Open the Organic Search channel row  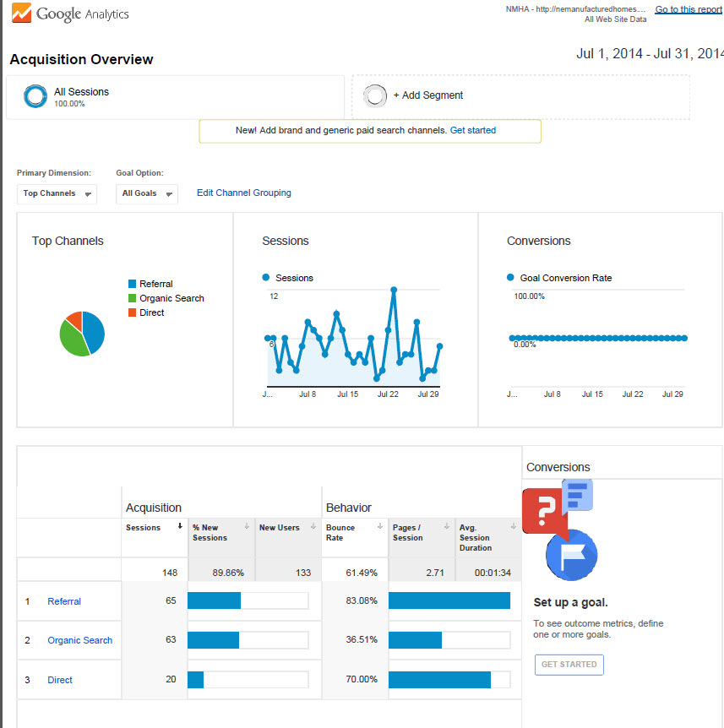79,640
